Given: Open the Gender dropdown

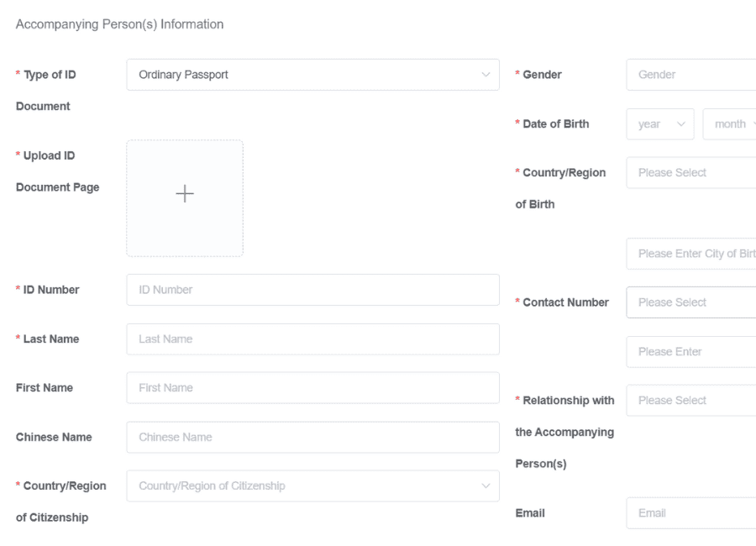Looking at the screenshot, I should click(x=690, y=75).
